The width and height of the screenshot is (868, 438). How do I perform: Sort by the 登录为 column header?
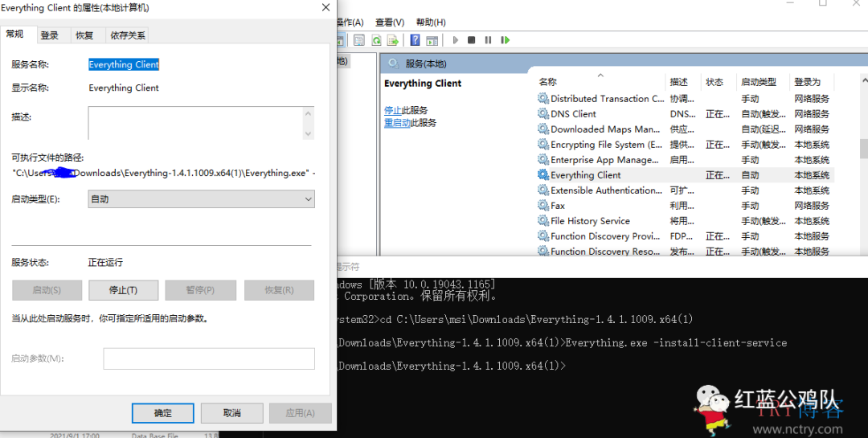pyautogui.click(x=811, y=82)
